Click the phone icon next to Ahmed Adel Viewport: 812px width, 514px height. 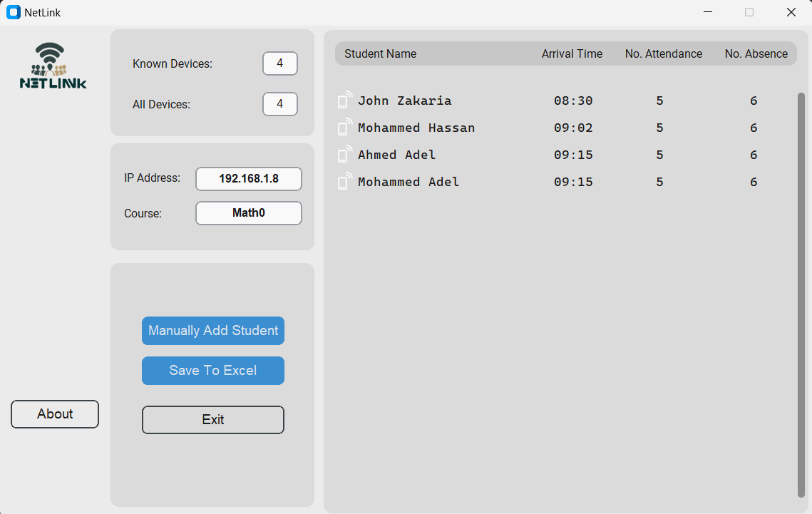(x=344, y=155)
